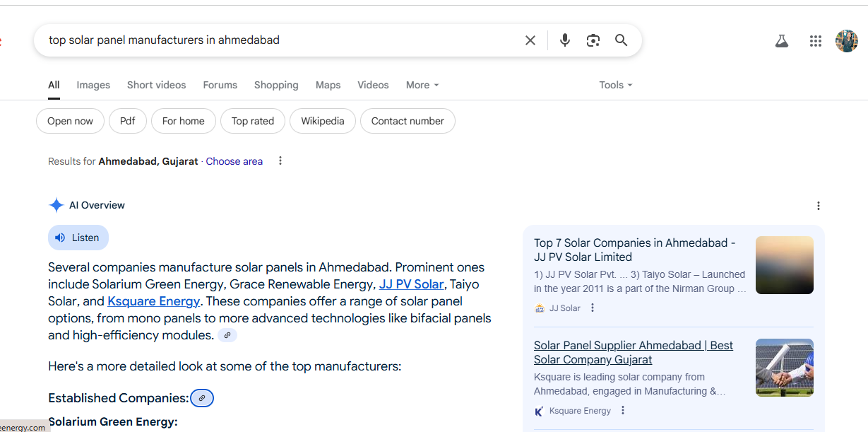
Task: Click the JJ Solar source favicon
Action: (540, 308)
